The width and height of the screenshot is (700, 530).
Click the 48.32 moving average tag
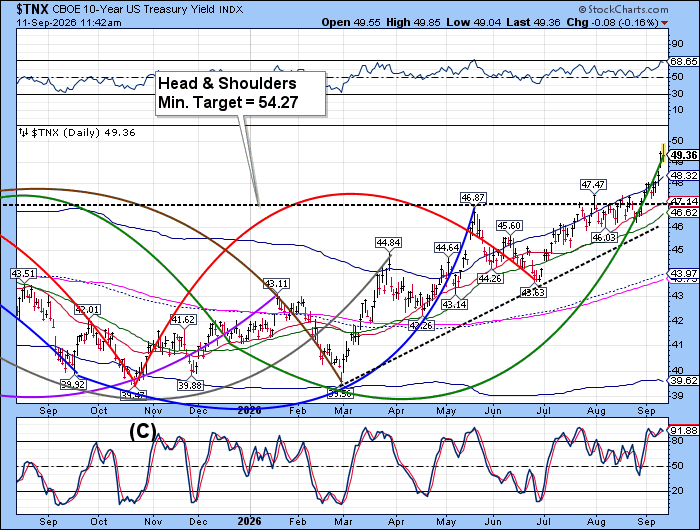click(x=683, y=175)
